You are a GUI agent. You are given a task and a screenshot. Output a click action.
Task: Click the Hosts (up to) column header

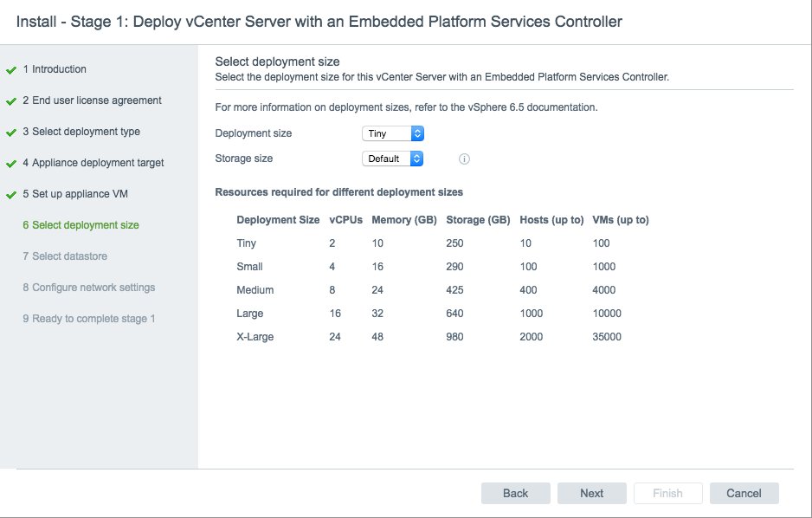pos(552,220)
